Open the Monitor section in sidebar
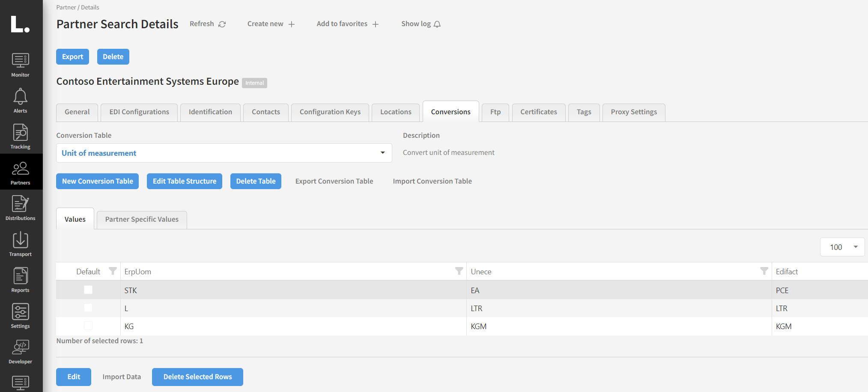 coord(21,65)
